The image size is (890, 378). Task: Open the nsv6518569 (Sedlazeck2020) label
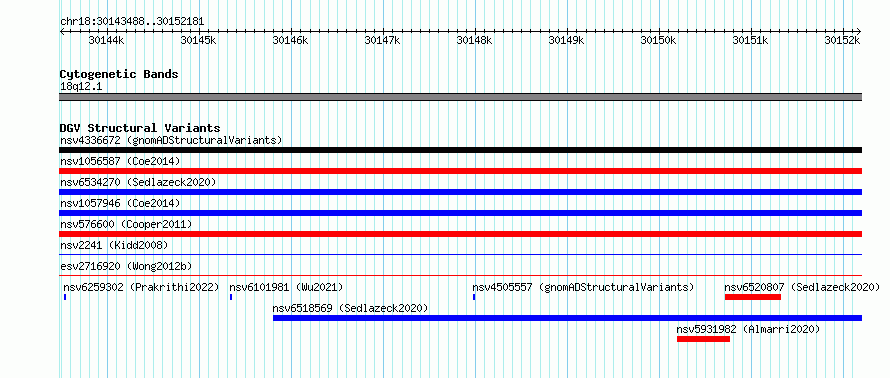pyautogui.click(x=350, y=308)
